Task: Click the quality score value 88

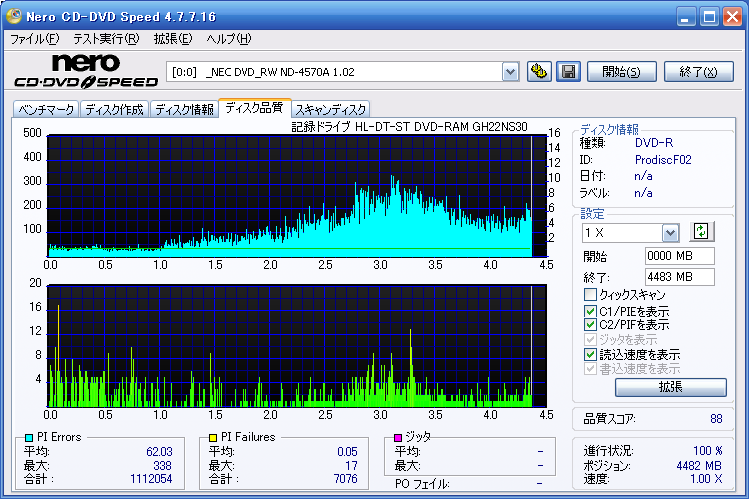Action: pos(716,419)
